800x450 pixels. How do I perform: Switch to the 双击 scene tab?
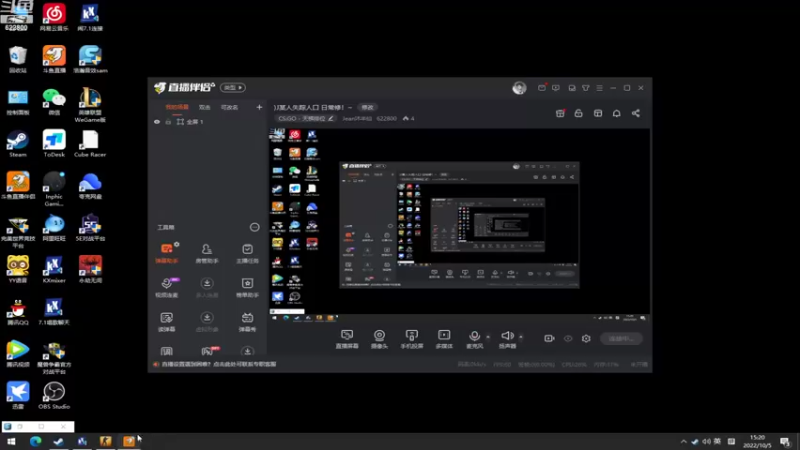(205, 107)
